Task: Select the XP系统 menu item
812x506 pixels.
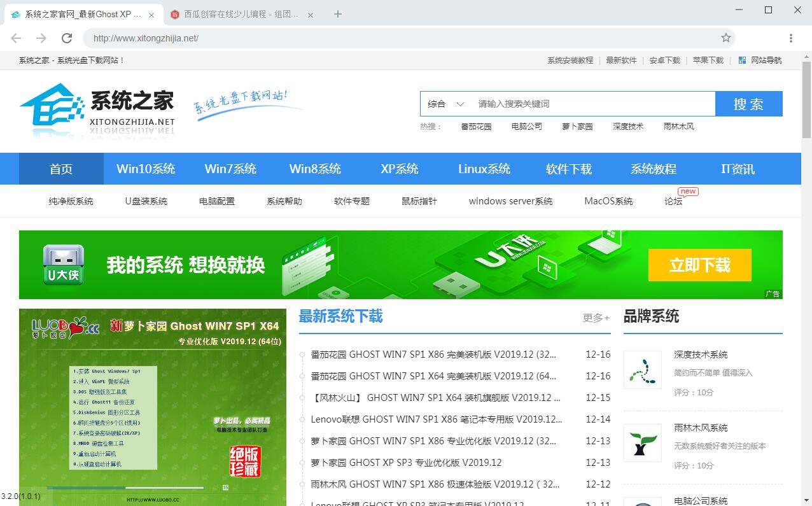Action: [399, 169]
